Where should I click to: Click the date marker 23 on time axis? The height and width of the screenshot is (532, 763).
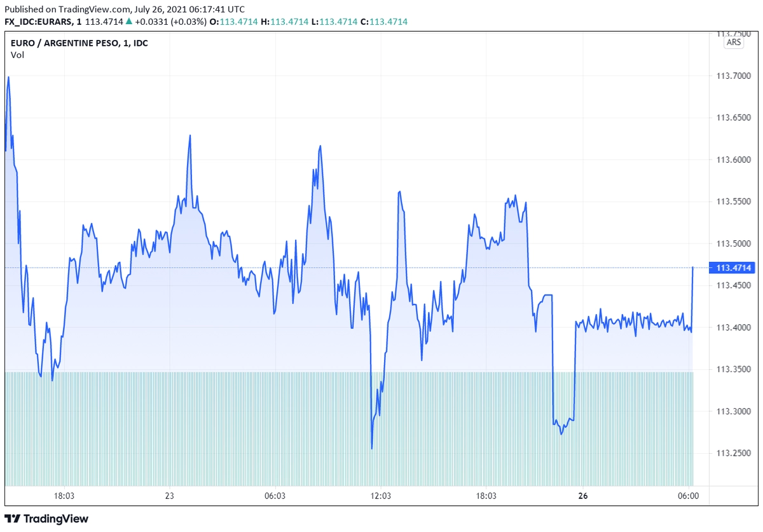coord(169,496)
